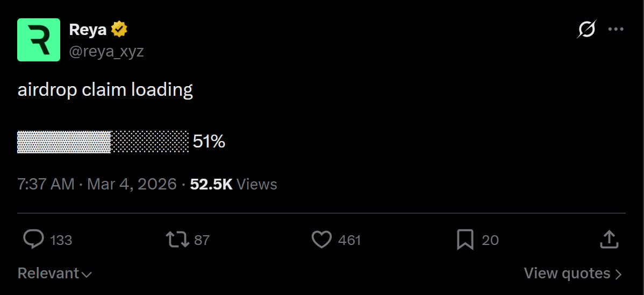This screenshot has height=295, width=644.
Task: Open the View quotes link
Action: coord(573,273)
